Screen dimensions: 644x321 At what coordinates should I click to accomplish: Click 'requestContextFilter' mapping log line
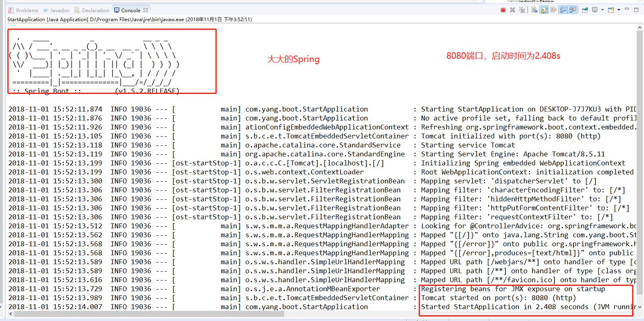click(517, 217)
